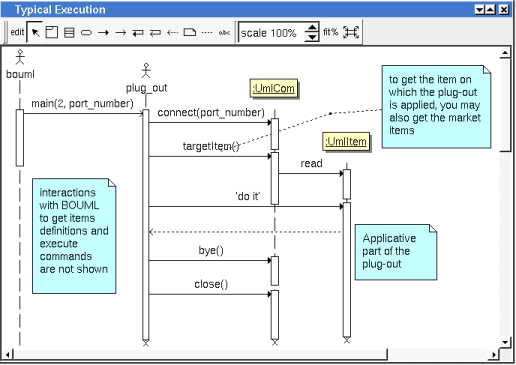Pick the abc text tool
Viewport: 516px width, 365px height.
click(x=224, y=33)
